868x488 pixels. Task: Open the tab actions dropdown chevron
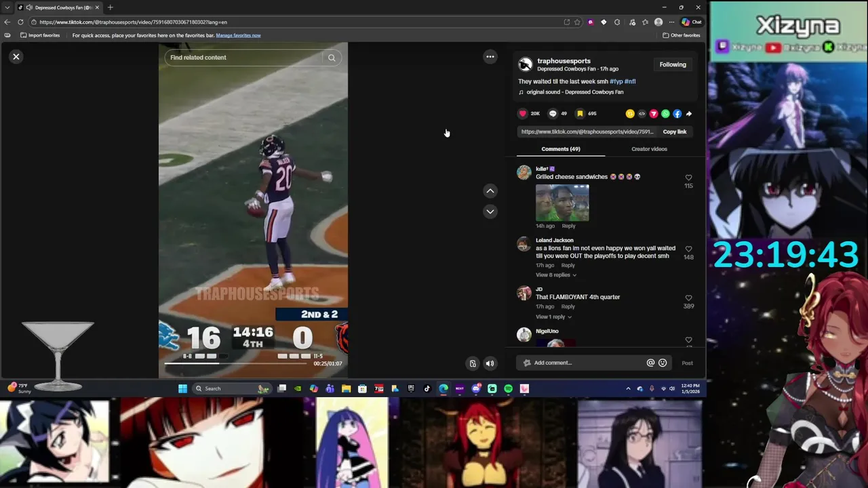(7, 7)
